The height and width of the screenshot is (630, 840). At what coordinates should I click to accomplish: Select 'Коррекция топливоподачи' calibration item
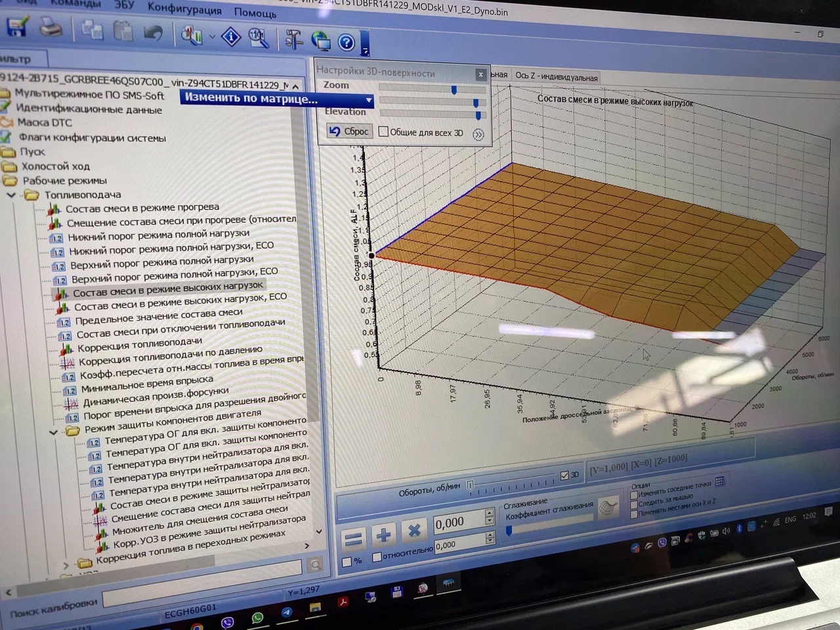tap(140, 343)
